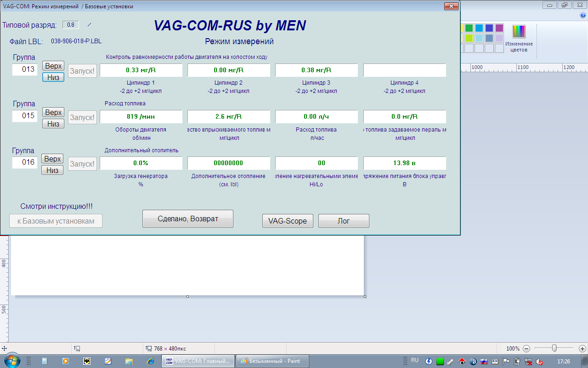Open the taskbar clock showing 17:26
588x368 pixels.
563,362
